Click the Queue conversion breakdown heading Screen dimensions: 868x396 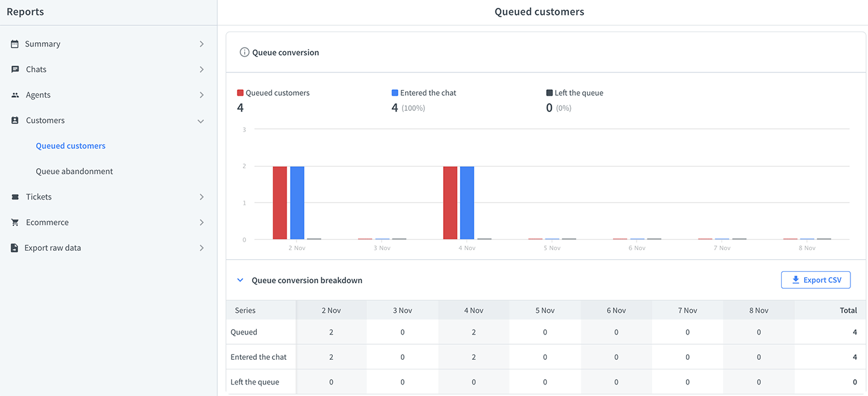(x=307, y=280)
